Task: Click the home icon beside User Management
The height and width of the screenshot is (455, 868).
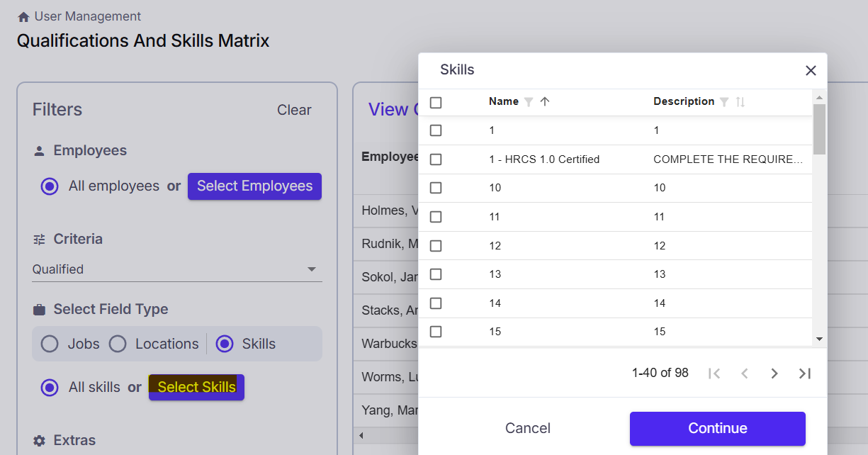Action: click(x=23, y=16)
